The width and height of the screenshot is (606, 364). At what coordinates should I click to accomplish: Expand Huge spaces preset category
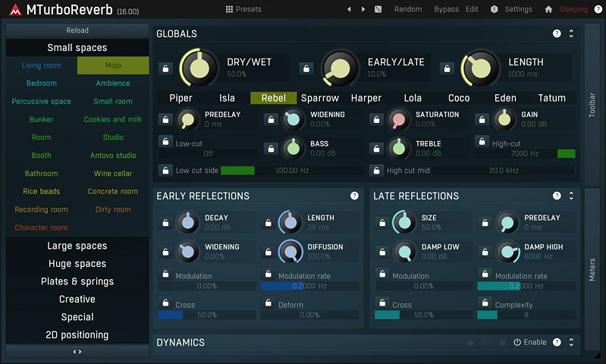point(77,264)
